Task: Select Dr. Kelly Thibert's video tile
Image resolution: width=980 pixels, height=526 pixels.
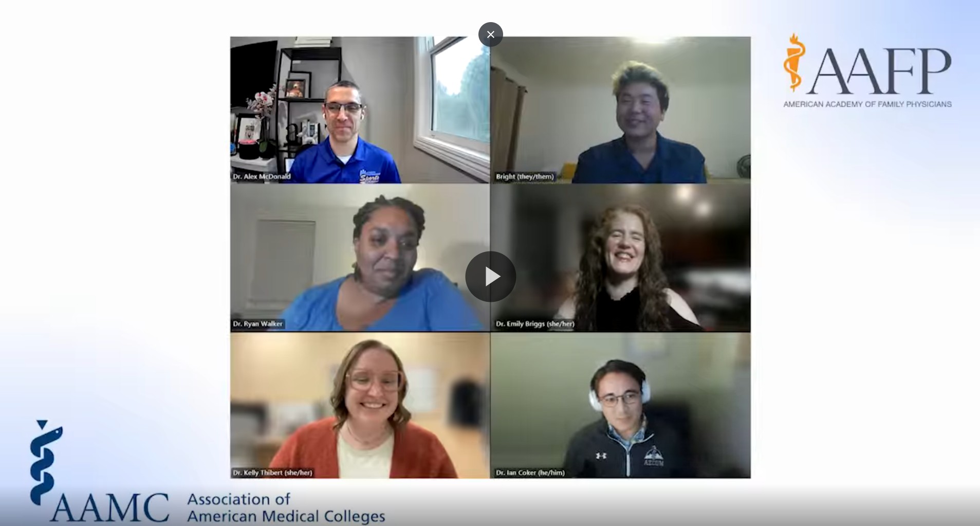Action: 360,405
